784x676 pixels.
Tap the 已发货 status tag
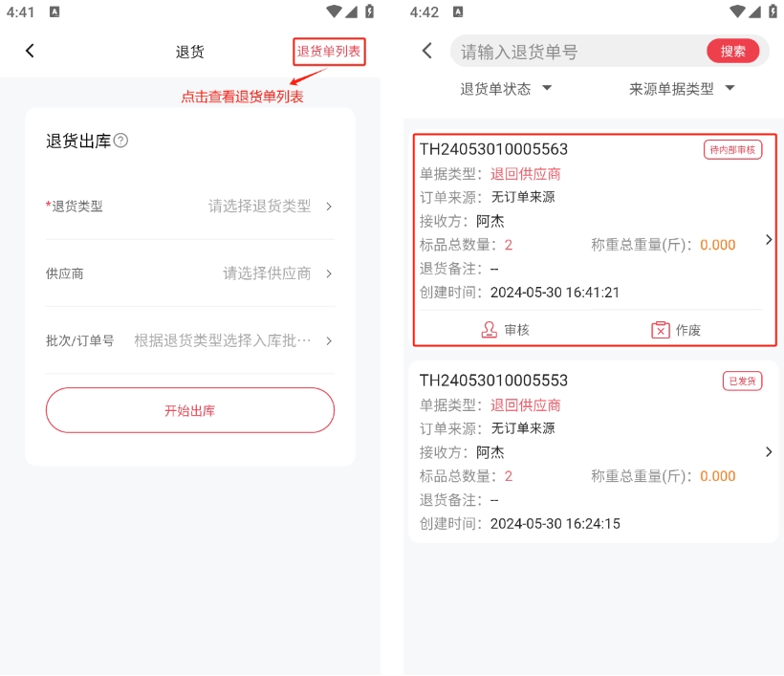(x=742, y=381)
